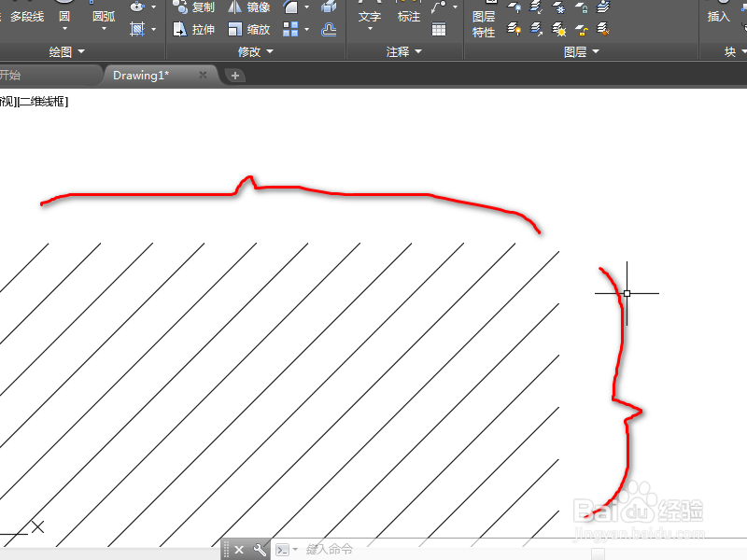
Task: Click the Copy (复制) tool
Action: pos(194,7)
